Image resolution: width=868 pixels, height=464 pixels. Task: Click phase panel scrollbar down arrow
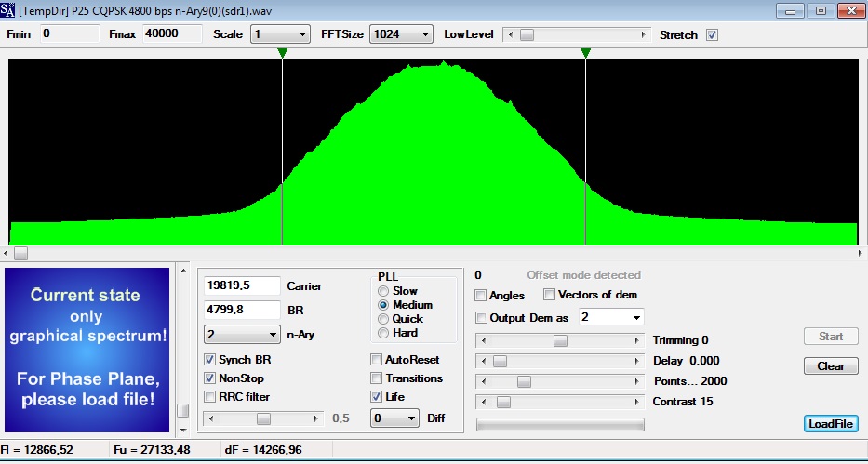182,430
